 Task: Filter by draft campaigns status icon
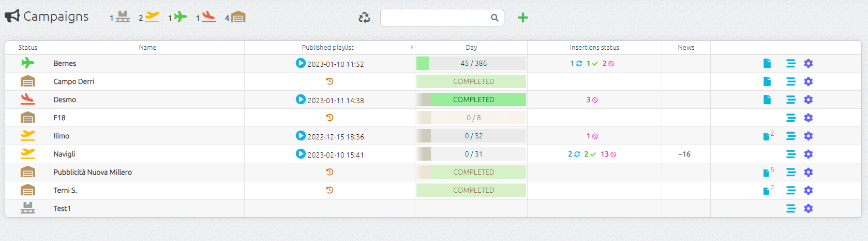(123, 17)
